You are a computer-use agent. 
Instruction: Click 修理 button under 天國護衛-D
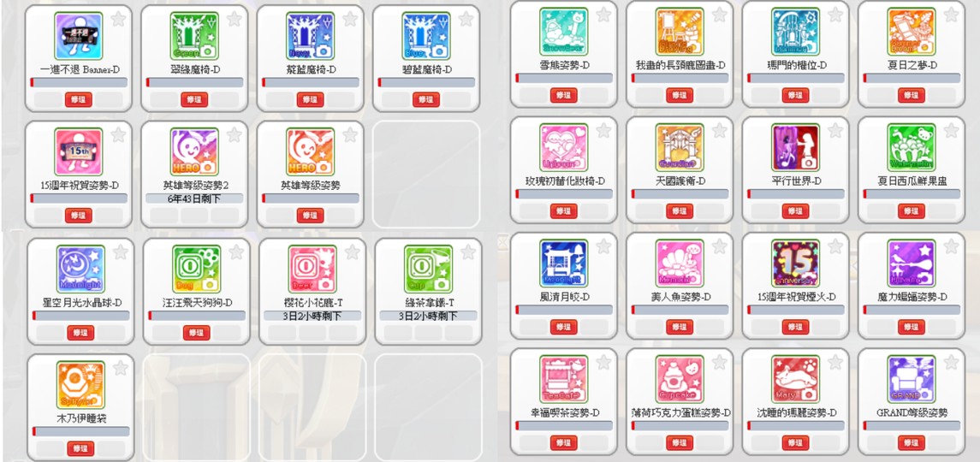[680, 211]
